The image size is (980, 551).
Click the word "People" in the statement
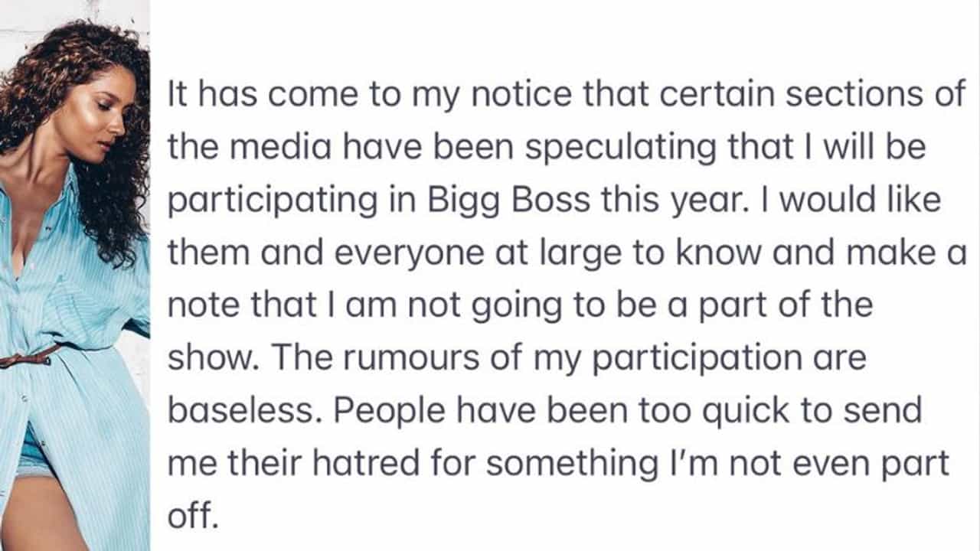[x=390, y=411]
